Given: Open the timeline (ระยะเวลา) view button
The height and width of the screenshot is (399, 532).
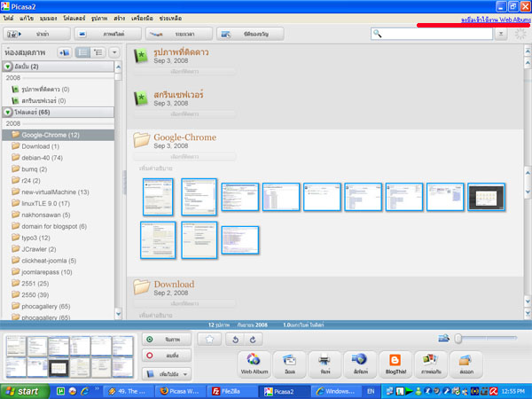Looking at the screenshot, I should pos(179,34).
